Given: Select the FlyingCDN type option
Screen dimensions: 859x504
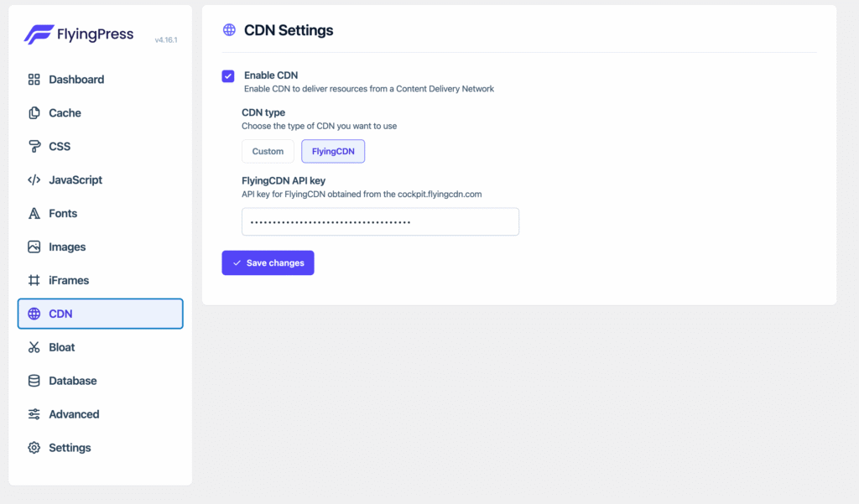Looking at the screenshot, I should click(x=333, y=152).
